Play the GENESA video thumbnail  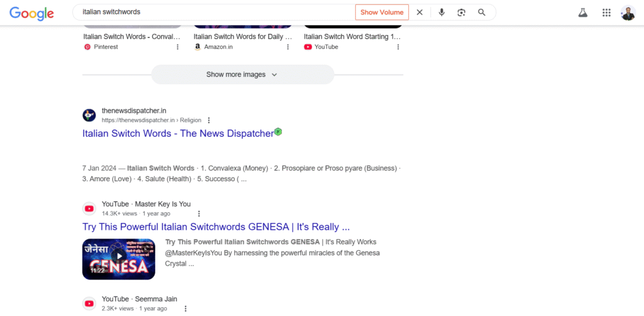(119, 259)
